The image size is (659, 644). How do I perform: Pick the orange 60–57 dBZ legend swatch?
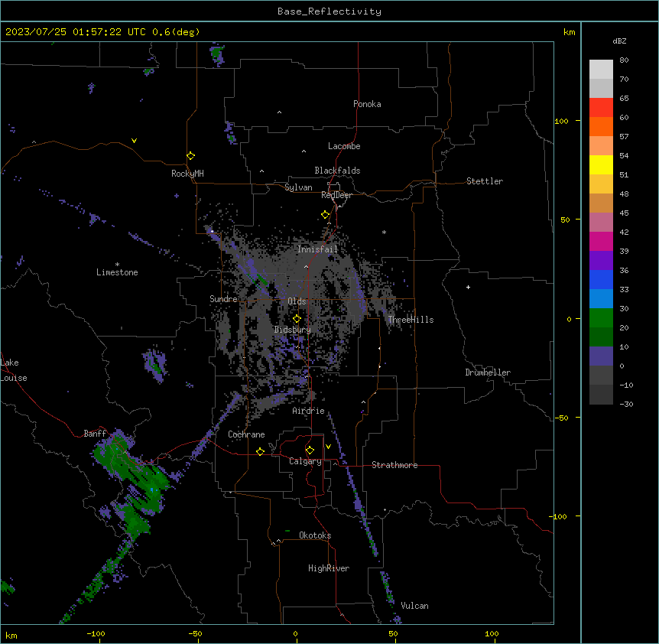click(601, 126)
